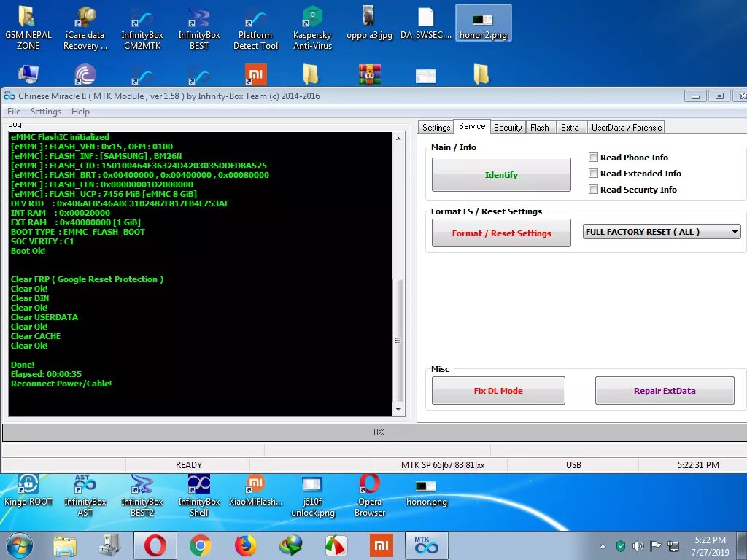Switch to the Settings tab

pos(436,127)
